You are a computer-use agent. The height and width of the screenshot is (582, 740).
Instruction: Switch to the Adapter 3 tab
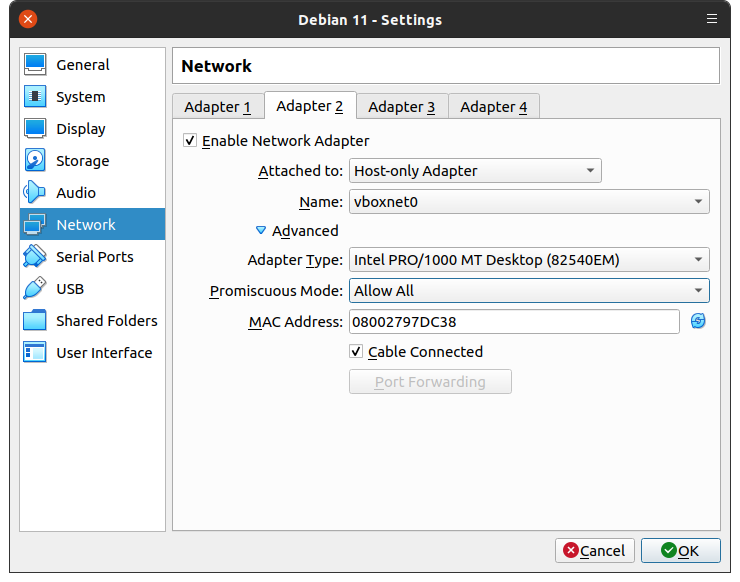click(401, 107)
